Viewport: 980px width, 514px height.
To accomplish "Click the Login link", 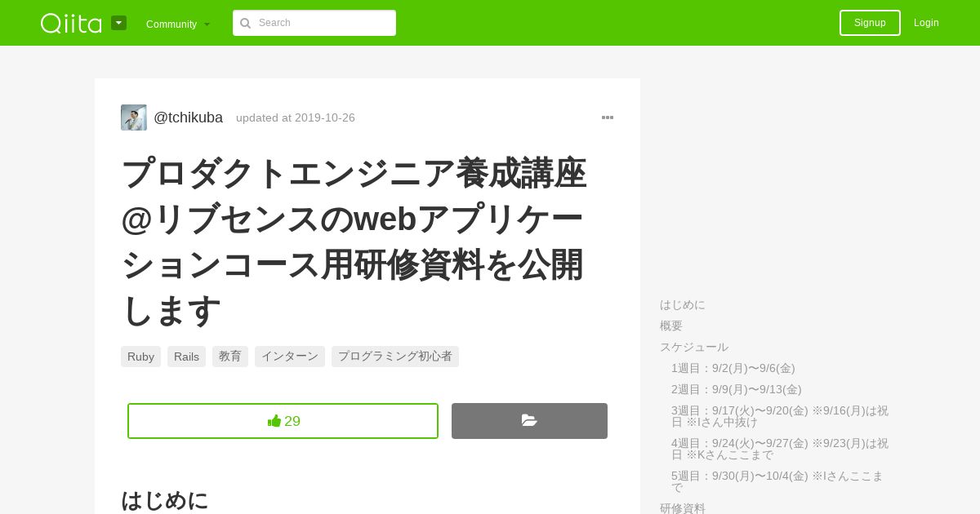I will click(x=926, y=23).
